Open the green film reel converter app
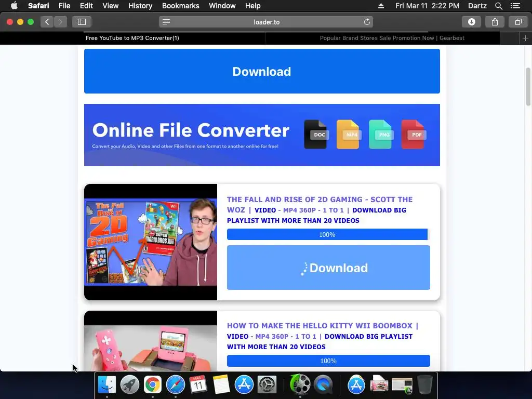The height and width of the screenshot is (399, 532). [x=300, y=384]
